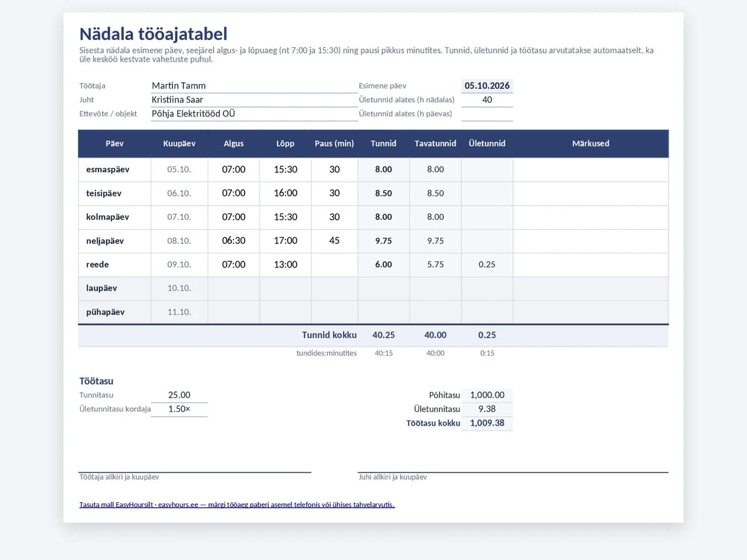Select the teisipäev date 06.10.
This screenshot has height=560, width=747.
click(x=179, y=194)
